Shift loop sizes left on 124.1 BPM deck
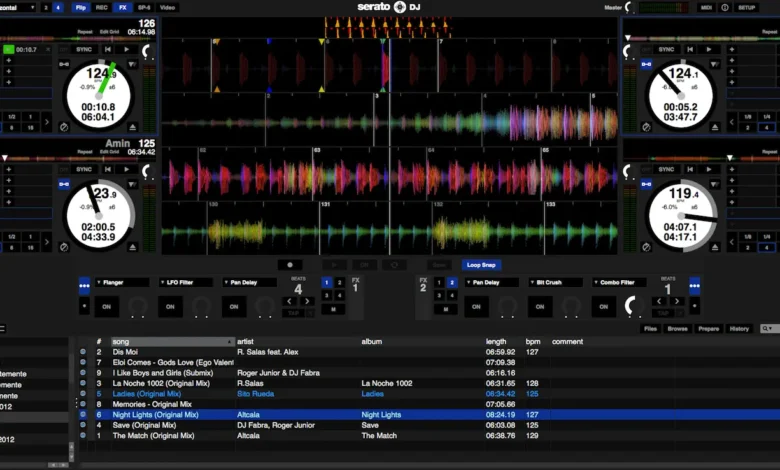This screenshot has height=470, width=780. (x=732, y=122)
